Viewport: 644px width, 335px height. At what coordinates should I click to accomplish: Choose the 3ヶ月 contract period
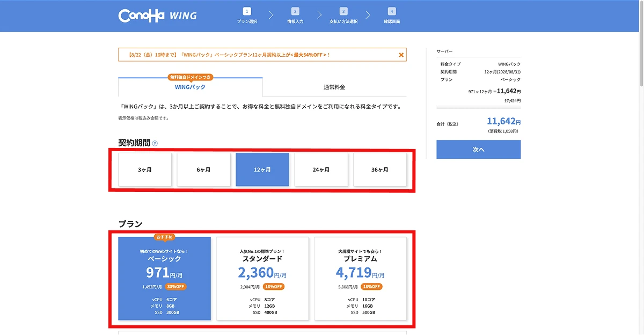(x=145, y=169)
